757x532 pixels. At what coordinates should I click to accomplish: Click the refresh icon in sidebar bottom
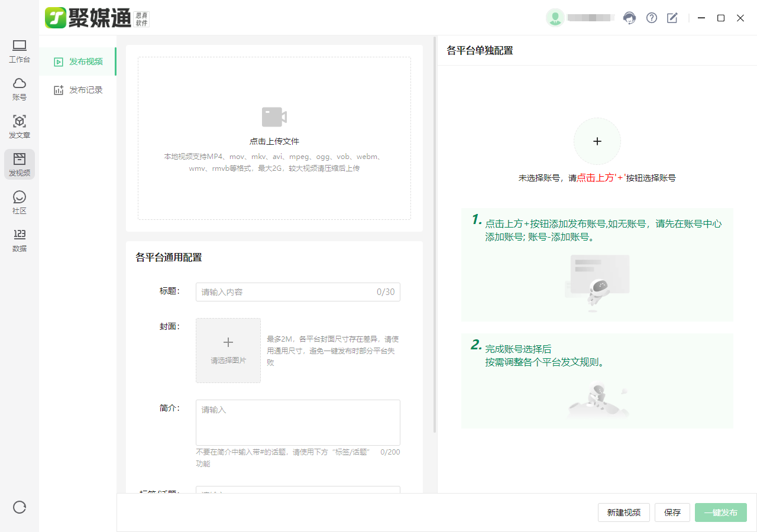(20, 507)
